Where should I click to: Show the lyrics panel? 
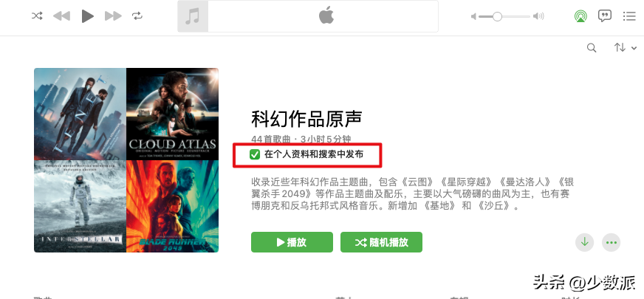tap(605, 16)
